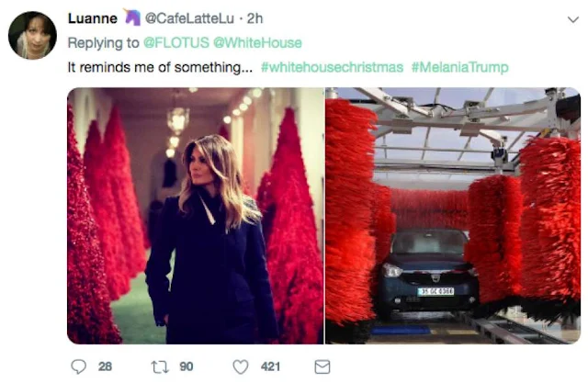Like the tweet with heart icon
This screenshot has height=383, width=588.
tap(241, 366)
